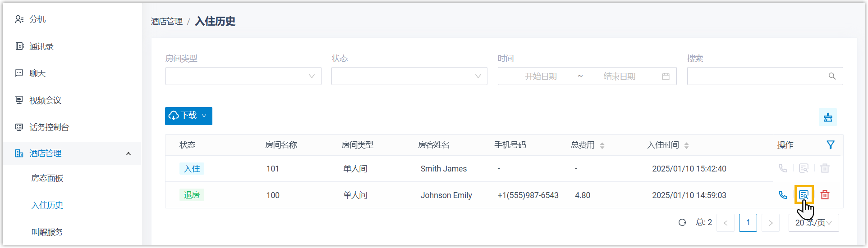The width and height of the screenshot is (868, 248).
Task: Select page 1 in pagination
Action: click(748, 223)
